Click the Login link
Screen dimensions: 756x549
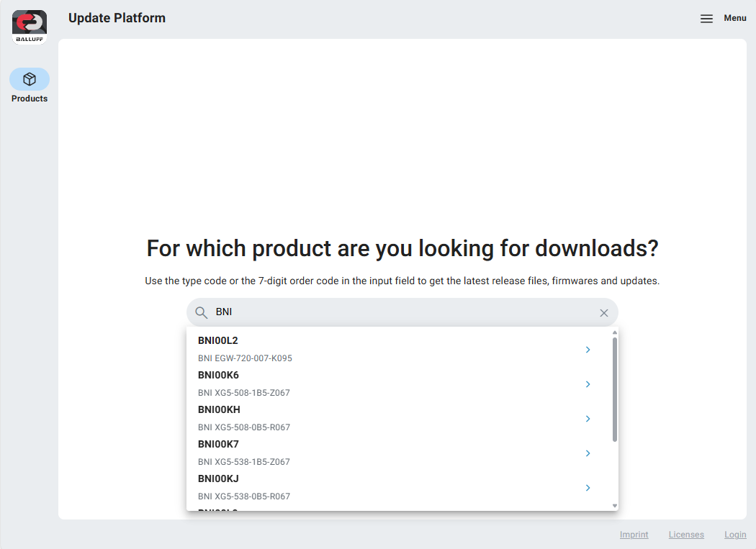click(735, 535)
